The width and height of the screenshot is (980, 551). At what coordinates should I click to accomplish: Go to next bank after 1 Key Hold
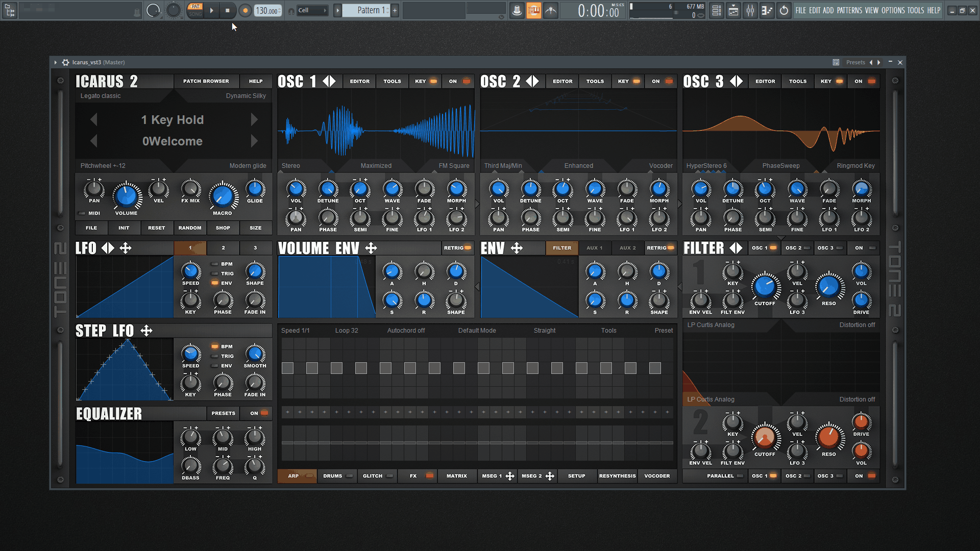[x=254, y=120]
